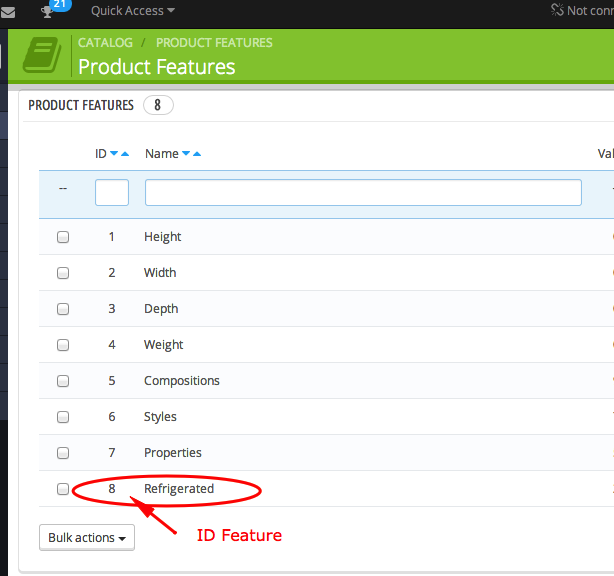The image size is (614, 576).
Task: Click the Styles feature row
Action: point(160,417)
